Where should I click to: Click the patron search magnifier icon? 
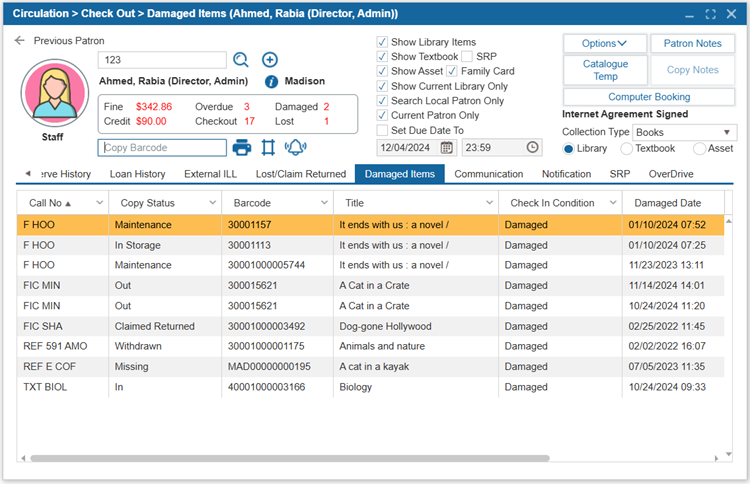pos(241,60)
